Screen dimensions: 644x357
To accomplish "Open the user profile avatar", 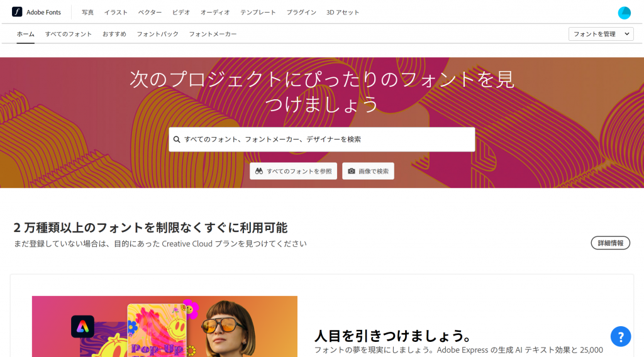I will 625,13.
